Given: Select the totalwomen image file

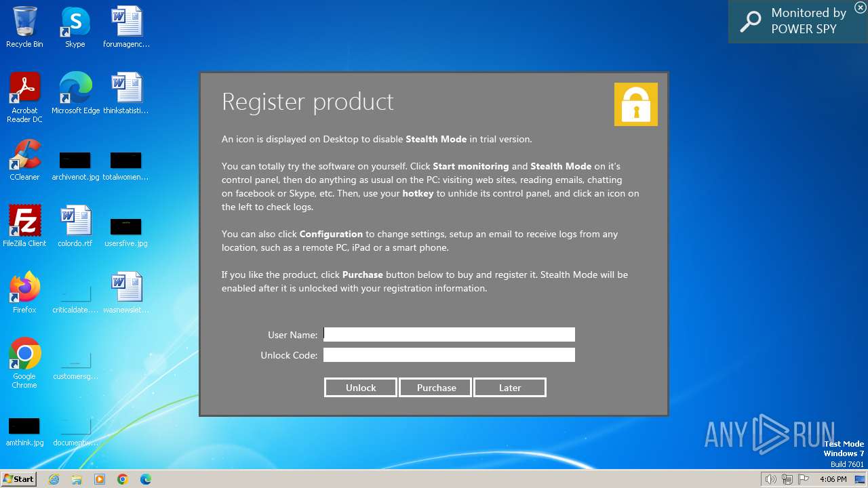Looking at the screenshot, I should pyautogui.click(x=126, y=165).
